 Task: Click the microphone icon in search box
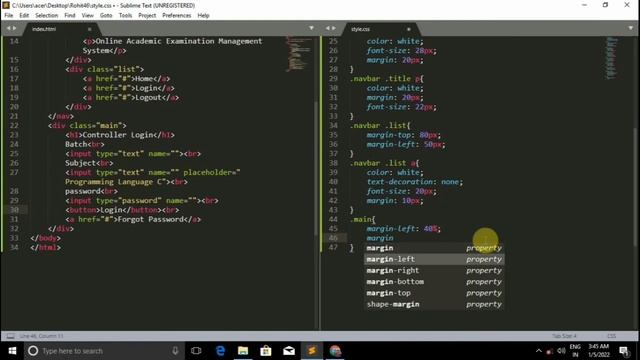coord(175,351)
